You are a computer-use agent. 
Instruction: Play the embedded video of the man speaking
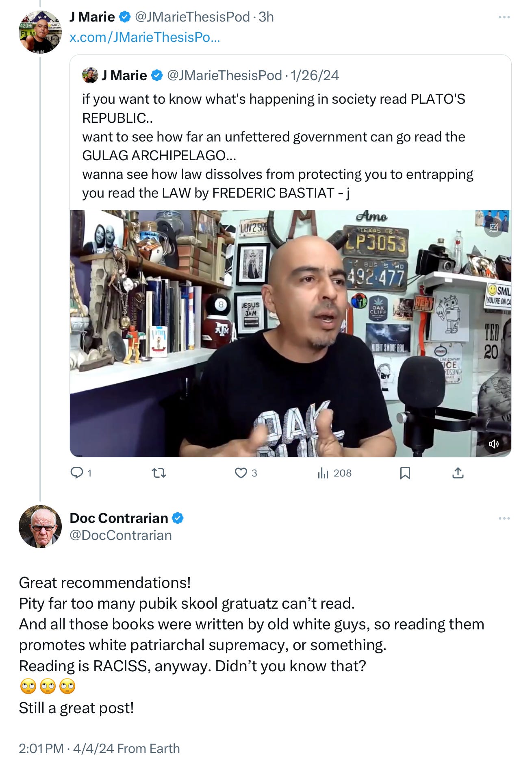tap(290, 333)
